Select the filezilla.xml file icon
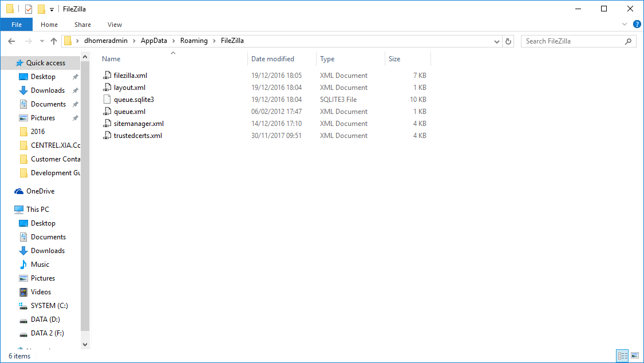The height and width of the screenshot is (363, 644). (107, 75)
